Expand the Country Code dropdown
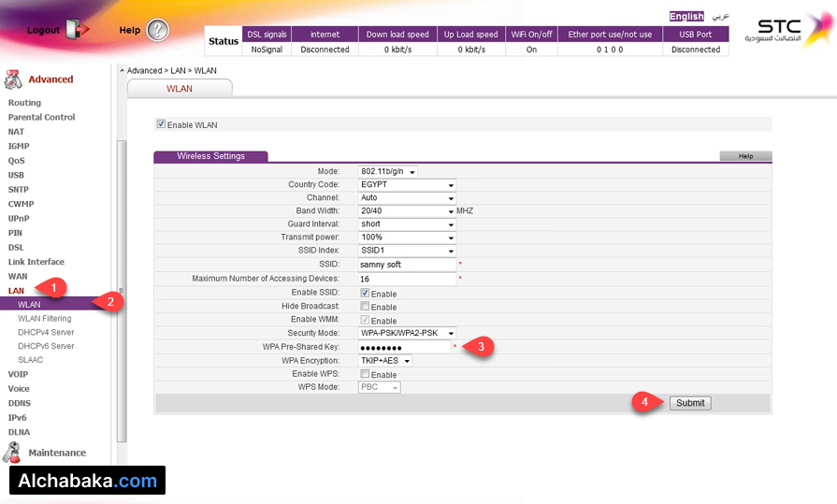Screen dimensions: 837x504 tap(407, 184)
